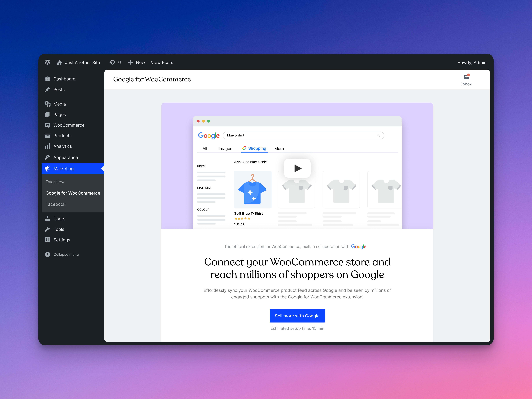Viewport: 532px width, 399px height.
Task: Open WooCommerce from the sidebar icon
Action: click(x=48, y=125)
